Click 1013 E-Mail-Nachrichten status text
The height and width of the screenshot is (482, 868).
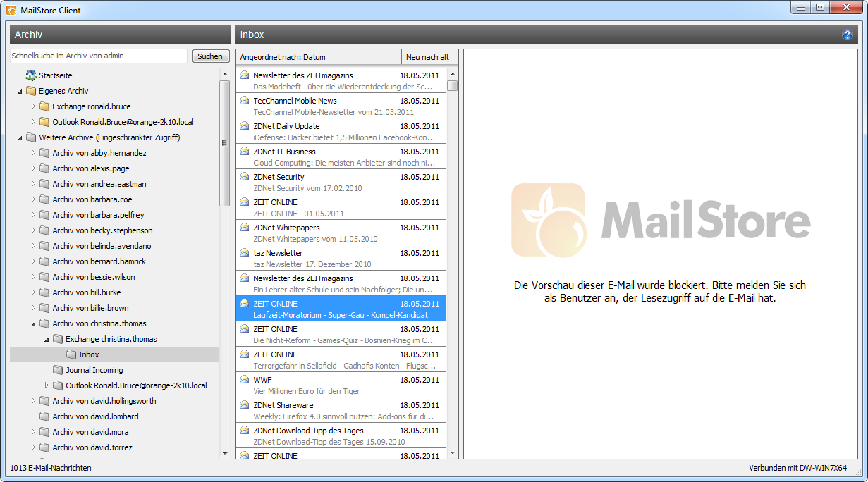(x=51, y=468)
